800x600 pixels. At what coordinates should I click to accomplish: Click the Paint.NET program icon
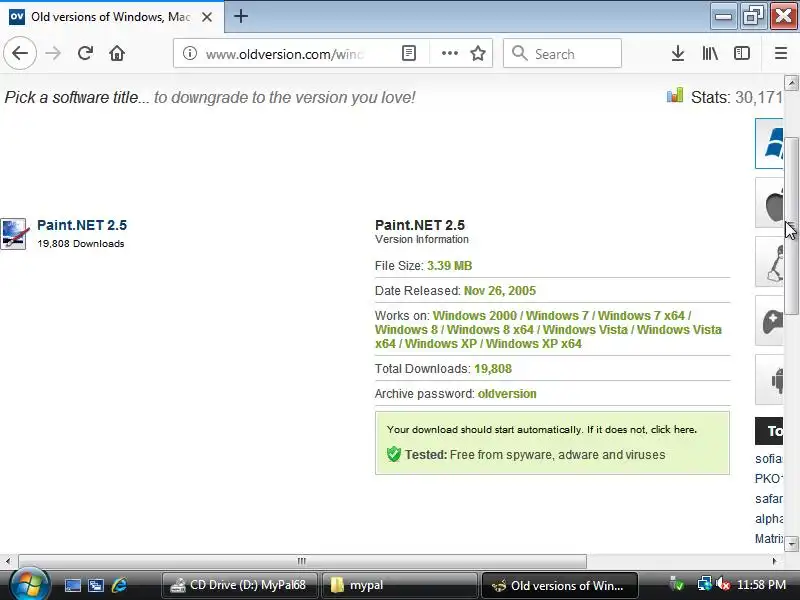(x=13, y=234)
